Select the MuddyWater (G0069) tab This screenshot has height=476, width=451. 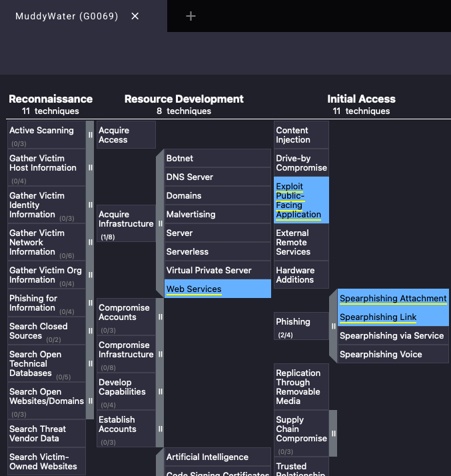pos(67,16)
